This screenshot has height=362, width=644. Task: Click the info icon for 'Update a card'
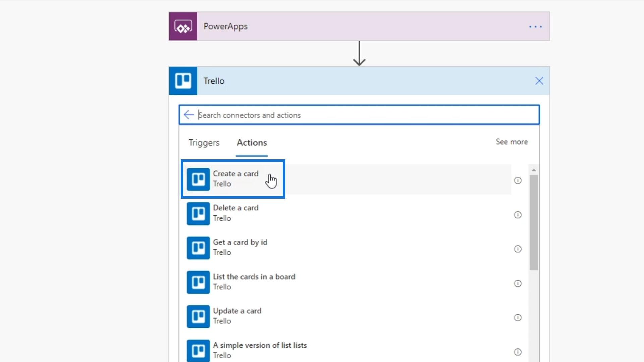[518, 317]
